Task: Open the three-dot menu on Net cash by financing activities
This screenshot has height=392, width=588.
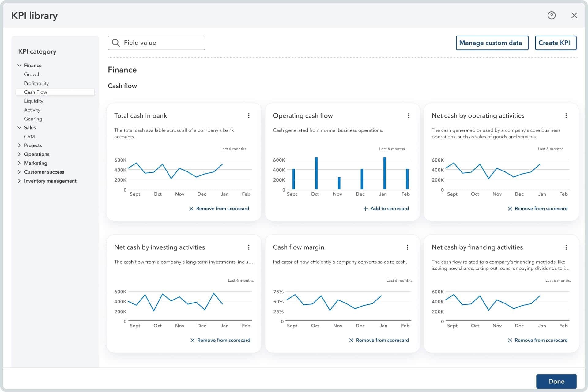Action: 566,247
